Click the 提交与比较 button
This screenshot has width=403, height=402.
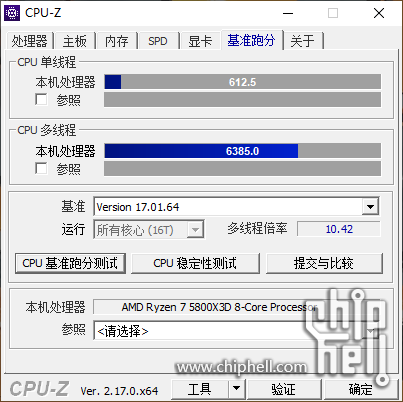coord(324,263)
